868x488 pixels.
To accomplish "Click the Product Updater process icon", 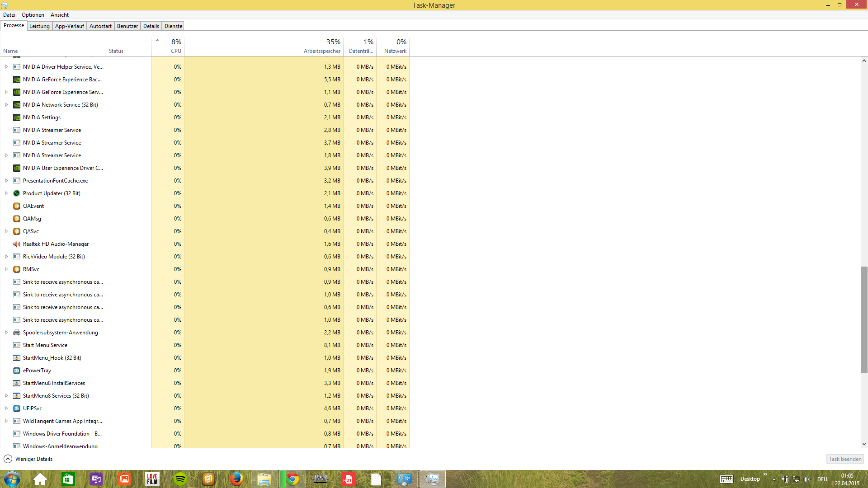I will coord(17,193).
